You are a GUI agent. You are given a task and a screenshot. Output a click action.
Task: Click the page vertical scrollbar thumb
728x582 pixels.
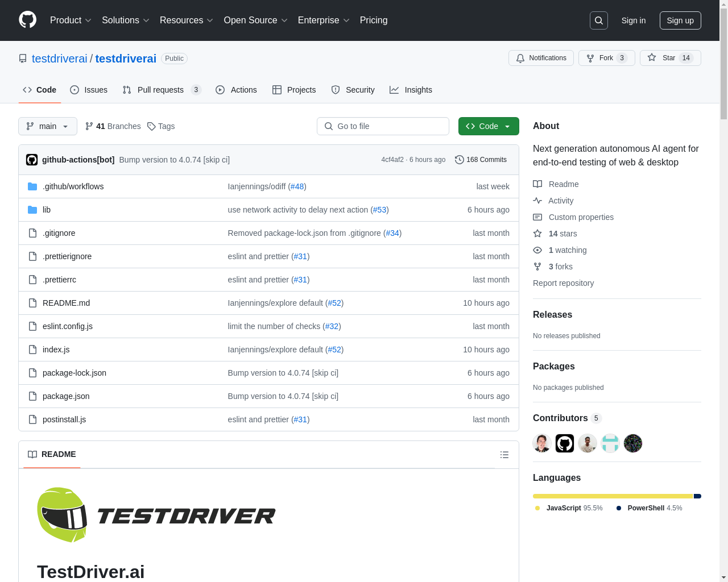click(x=723, y=63)
